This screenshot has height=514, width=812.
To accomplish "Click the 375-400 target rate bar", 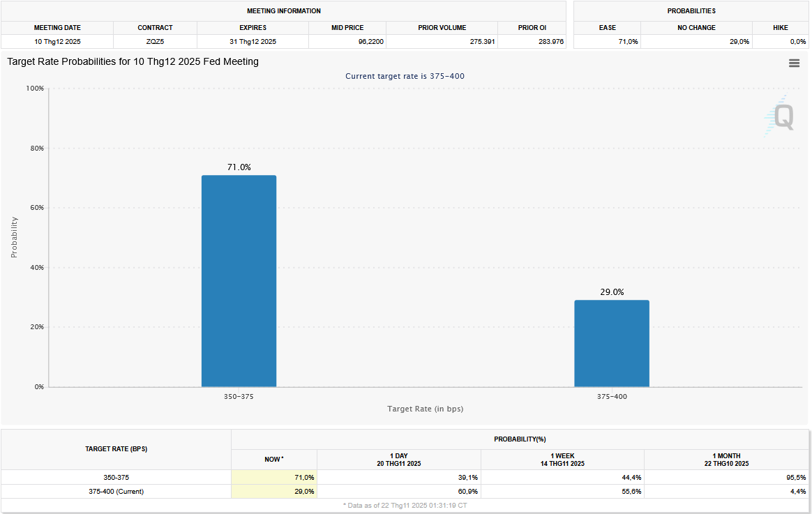I will (x=612, y=343).
